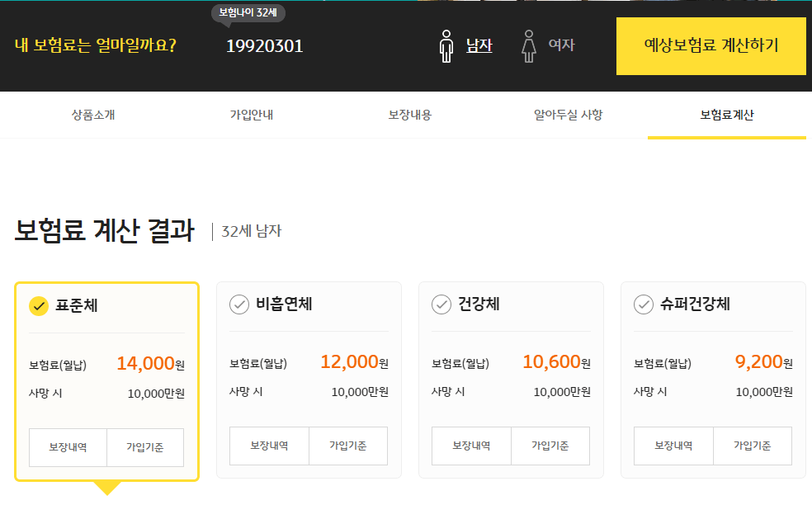Open the 상품소개 tab

pos(93,115)
